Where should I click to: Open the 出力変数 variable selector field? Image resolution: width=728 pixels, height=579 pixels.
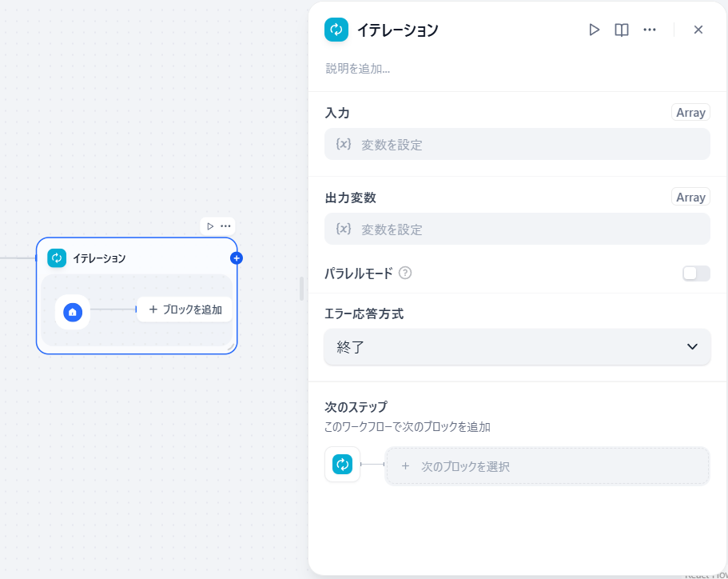(x=517, y=229)
